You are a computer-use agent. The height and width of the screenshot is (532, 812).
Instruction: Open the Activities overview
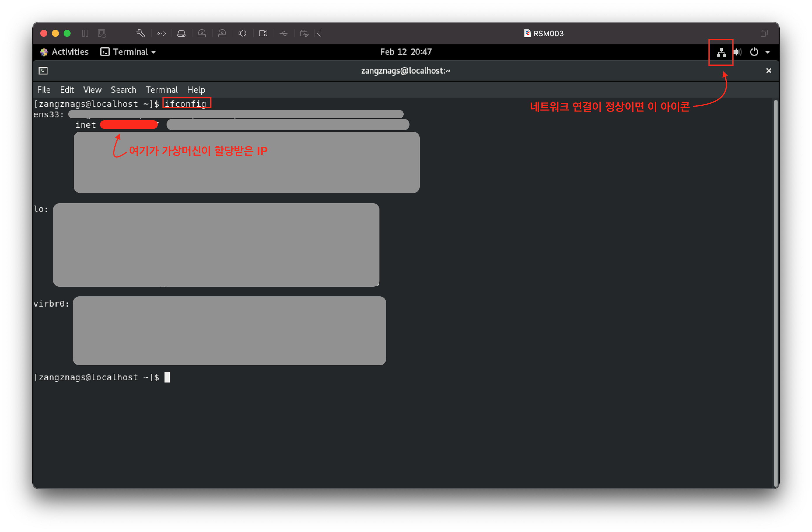tap(64, 52)
